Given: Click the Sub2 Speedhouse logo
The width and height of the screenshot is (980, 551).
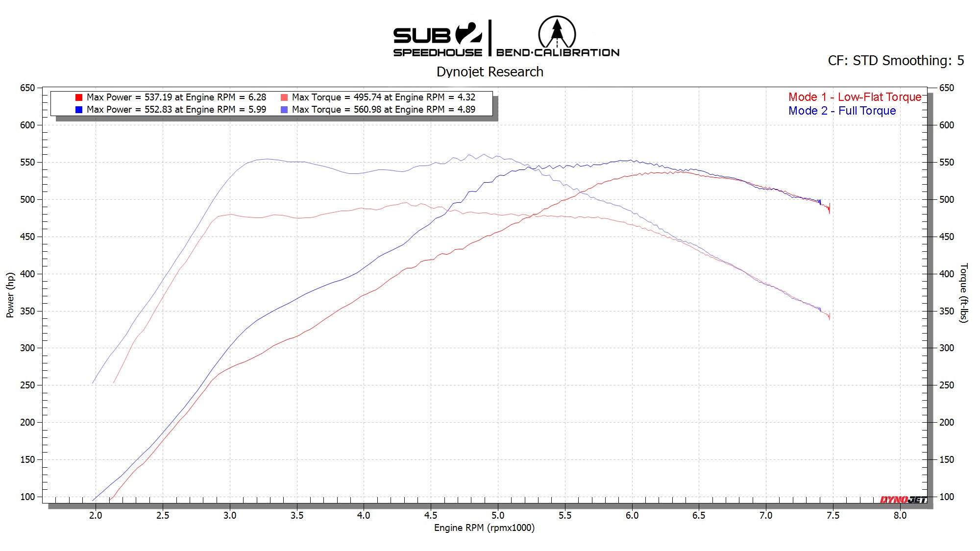Looking at the screenshot, I should [438, 40].
